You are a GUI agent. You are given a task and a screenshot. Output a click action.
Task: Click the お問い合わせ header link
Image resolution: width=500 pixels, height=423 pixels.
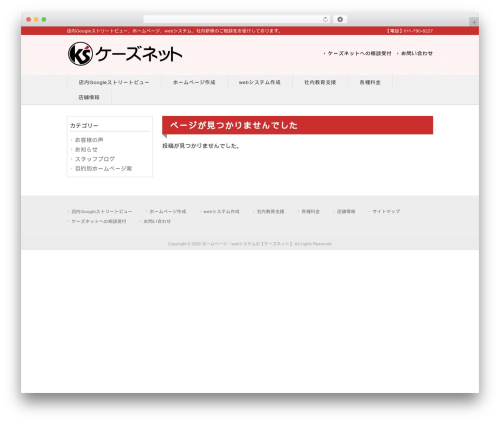pos(417,53)
